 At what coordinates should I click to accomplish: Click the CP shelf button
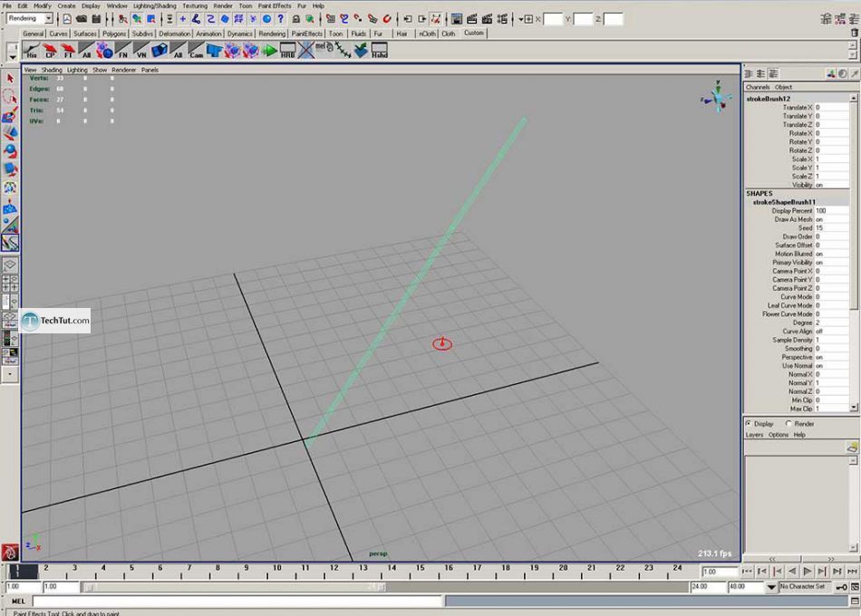tap(50, 51)
